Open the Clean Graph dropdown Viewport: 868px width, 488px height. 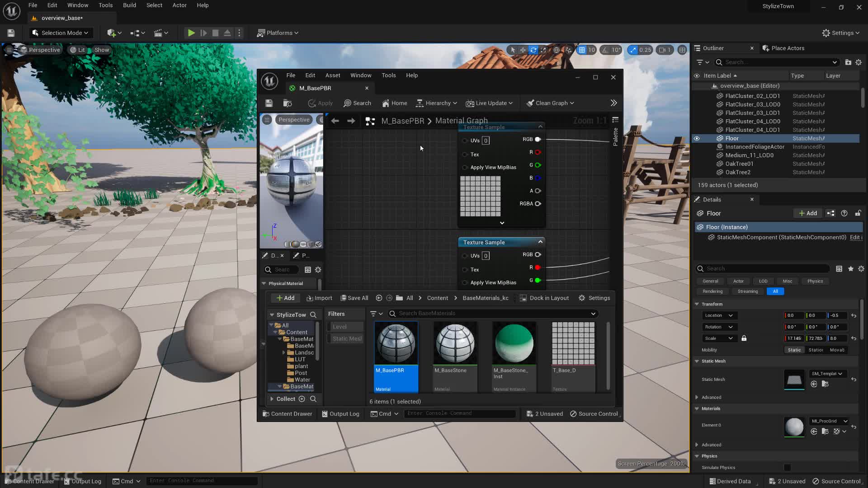[550, 103]
